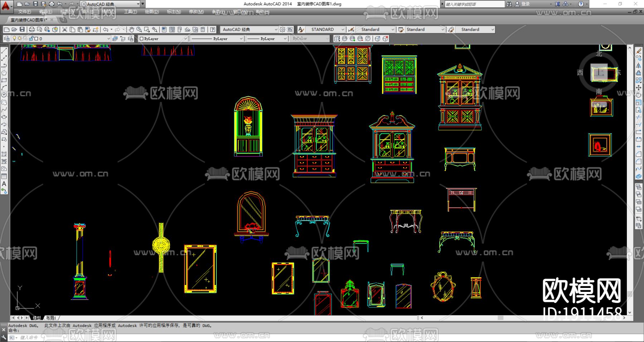Open Workspace Settings gear icon
The width and height of the screenshot is (644, 342).
pyautogui.click(x=283, y=29)
